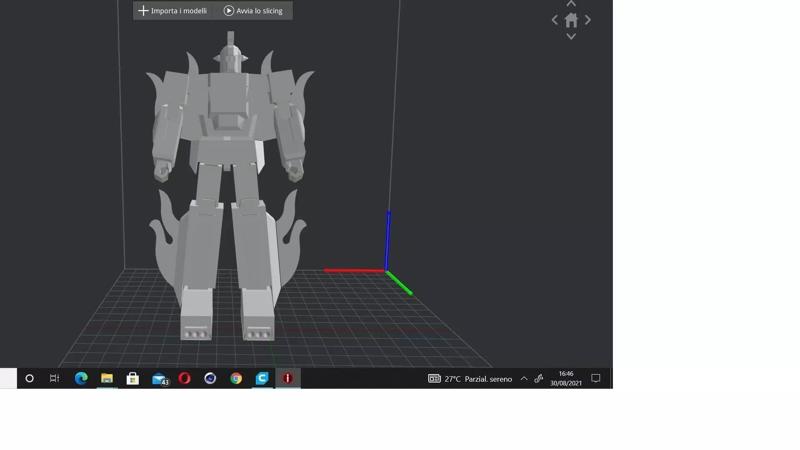
Task: Open the clock and date flyout
Action: tap(566, 378)
